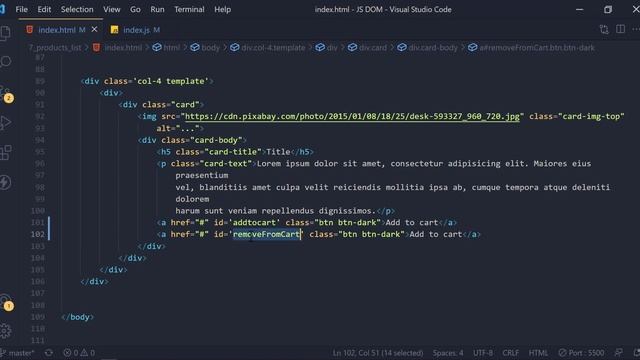Screen dimensions: 640x360
Task: Click the Synchronize Changes icon in status bar
Action: tap(49, 353)
